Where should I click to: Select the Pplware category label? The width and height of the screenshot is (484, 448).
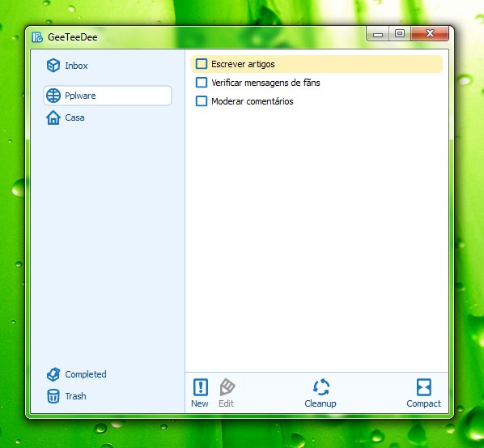coord(80,96)
